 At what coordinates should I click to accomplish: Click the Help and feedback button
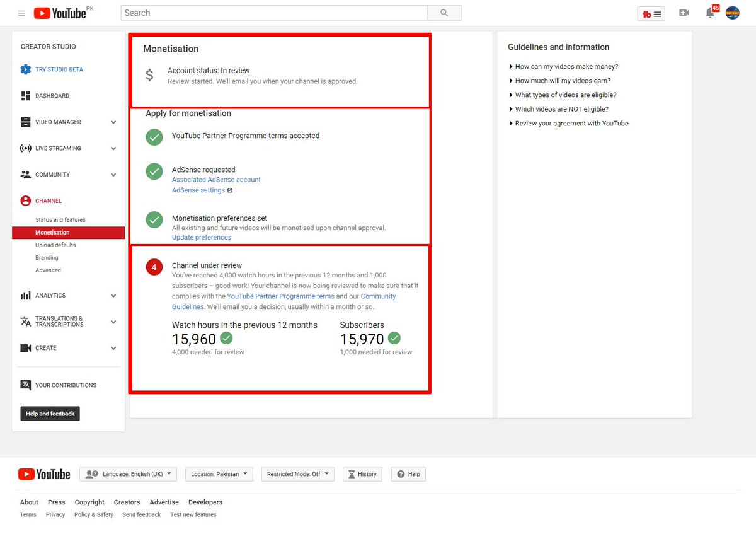tap(50, 414)
